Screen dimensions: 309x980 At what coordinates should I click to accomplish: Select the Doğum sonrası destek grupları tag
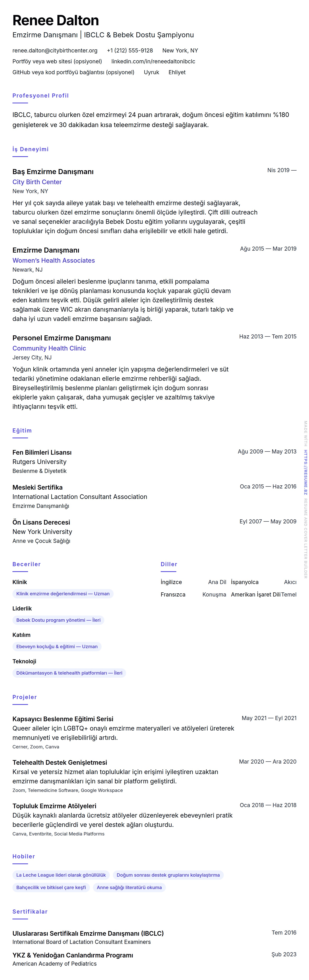coord(168,875)
